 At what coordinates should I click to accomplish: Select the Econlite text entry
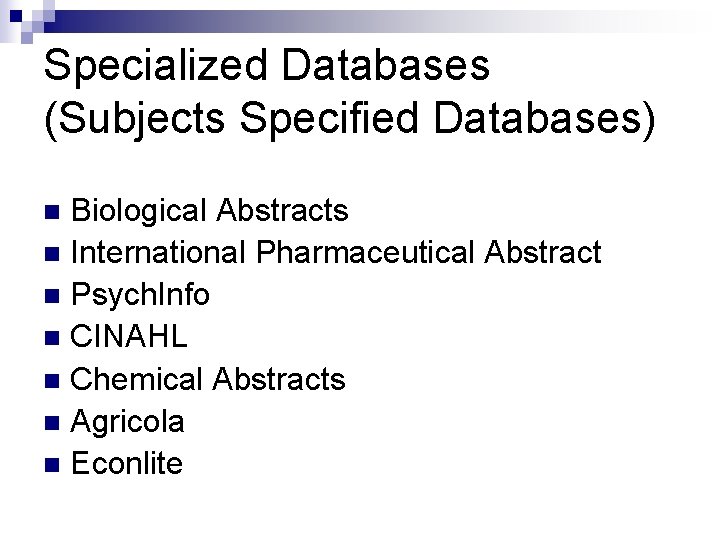(x=127, y=463)
